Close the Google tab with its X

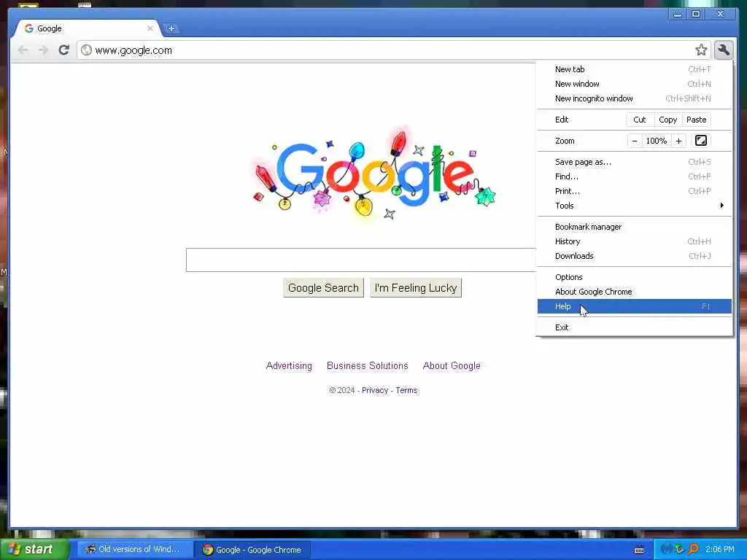150,28
